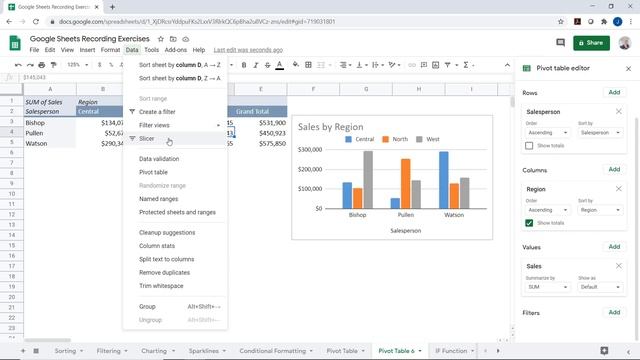Remove the Salesperson row field
Image resolution: width=640 pixels, height=360 pixels.
pyautogui.click(x=619, y=111)
